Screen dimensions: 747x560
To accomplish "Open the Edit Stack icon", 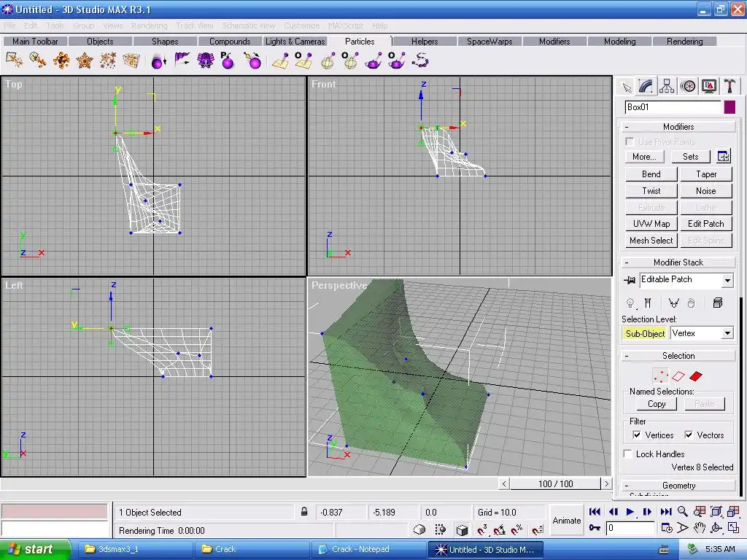I will pos(718,303).
